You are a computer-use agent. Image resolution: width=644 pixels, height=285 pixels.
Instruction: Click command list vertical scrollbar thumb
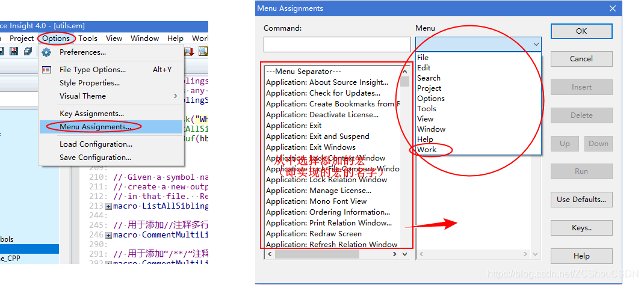(x=405, y=81)
